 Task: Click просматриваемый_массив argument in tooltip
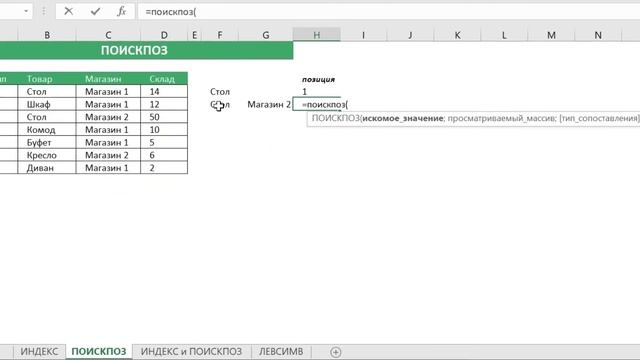[x=502, y=118]
